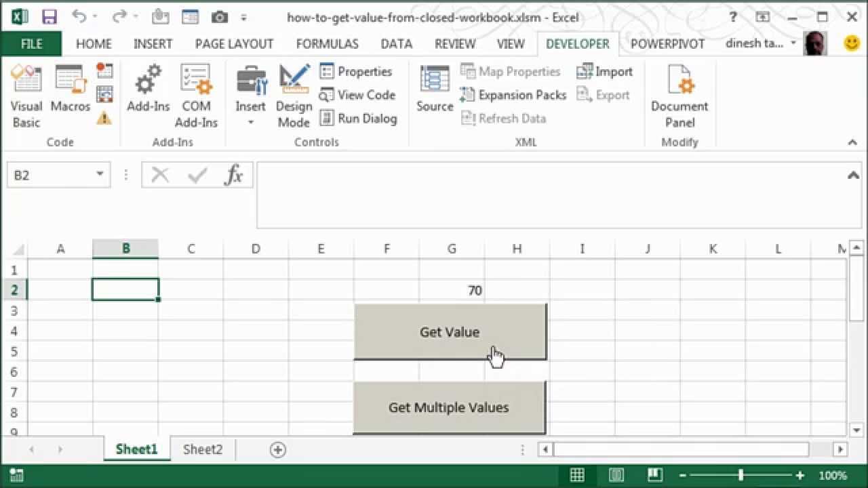This screenshot has height=488, width=868.
Task: Select the Sheet2 worksheet tab
Action: [202, 449]
